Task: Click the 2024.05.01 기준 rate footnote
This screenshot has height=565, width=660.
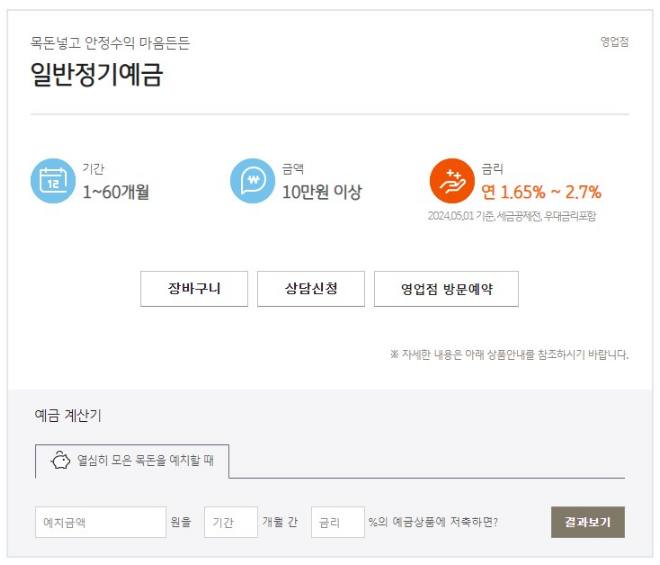Action: click(511, 216)
